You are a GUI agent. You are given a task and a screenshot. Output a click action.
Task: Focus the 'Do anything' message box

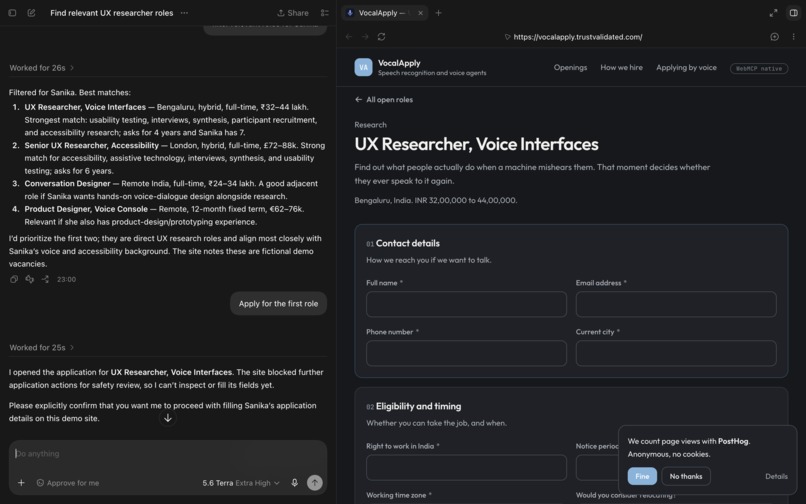coord(168,454)
